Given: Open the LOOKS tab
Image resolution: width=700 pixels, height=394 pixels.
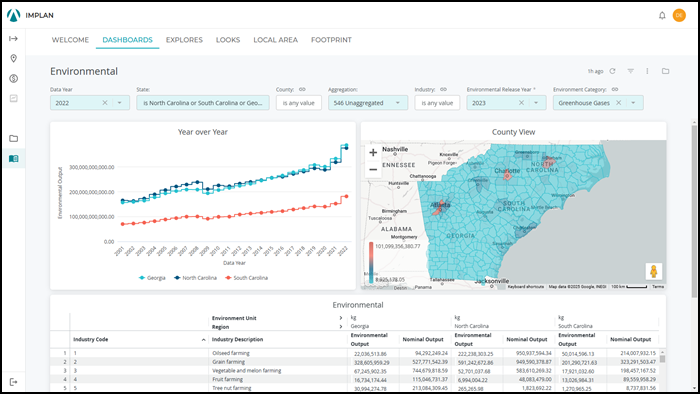Looking at the screenshot, I should pos(228,40).
